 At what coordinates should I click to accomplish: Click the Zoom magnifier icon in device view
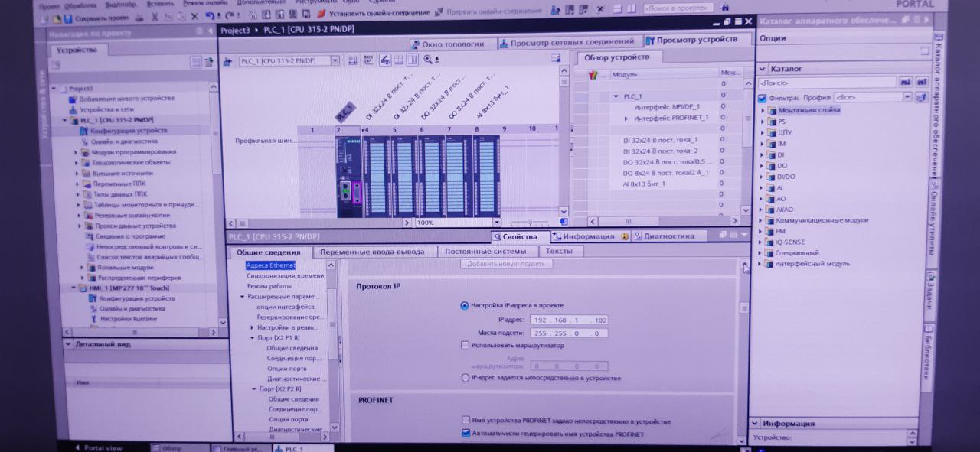click(427, 60)
